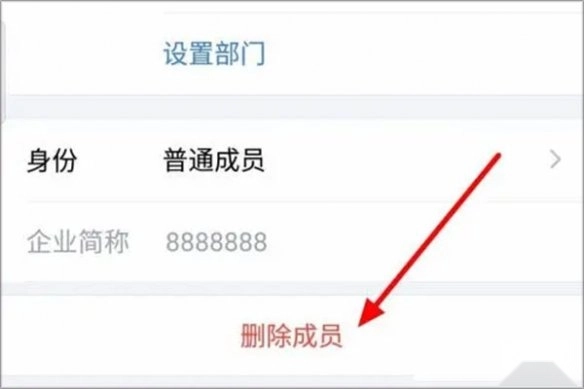Choose the blue 设置部门 text to set department
This screenshot has height=389, width=584.
[215, 54]
